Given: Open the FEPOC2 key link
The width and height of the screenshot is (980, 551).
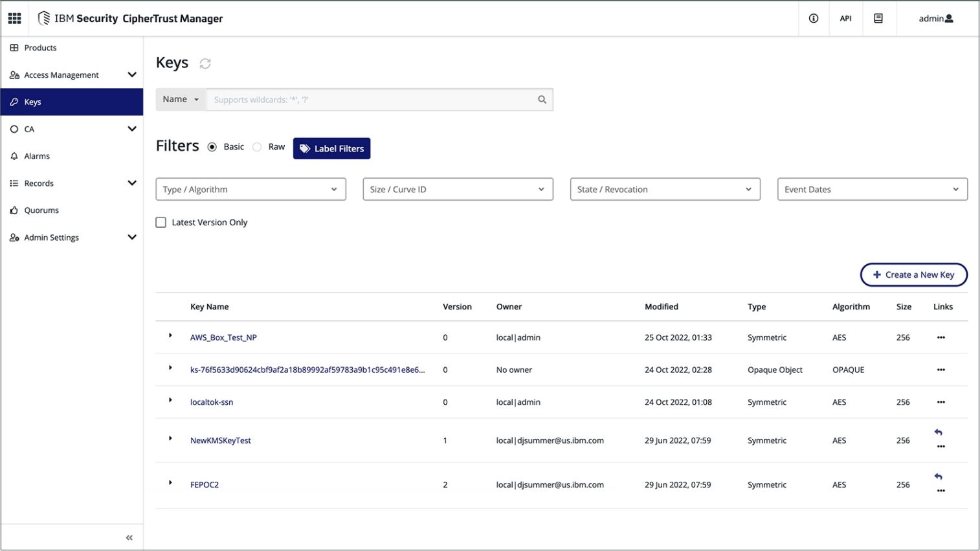Looking at the screenshot, I should click(x=205, y=484).
